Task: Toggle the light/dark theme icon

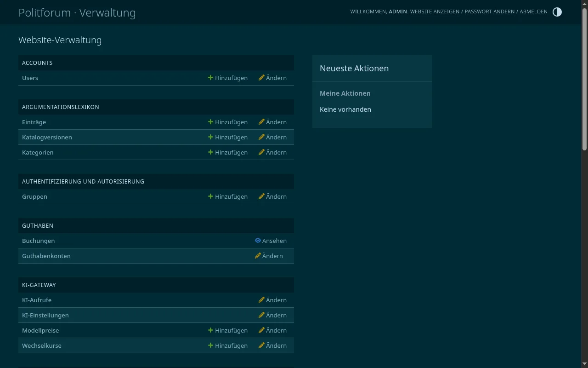Action: [557, 12]
